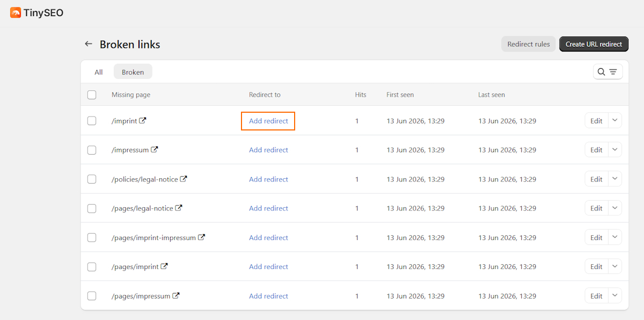This screenshot has height=320, width=644.
Task: Open Redirect rules
Action: 529,44
